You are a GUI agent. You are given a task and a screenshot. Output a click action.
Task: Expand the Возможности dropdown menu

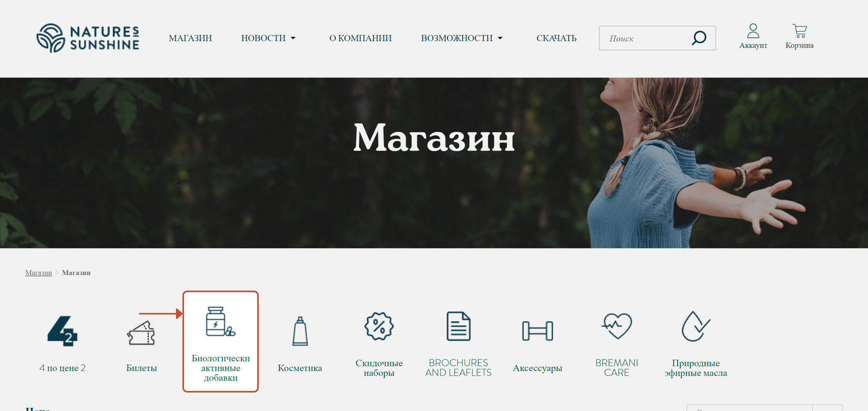pyautogui.click(x=461, y=38)
